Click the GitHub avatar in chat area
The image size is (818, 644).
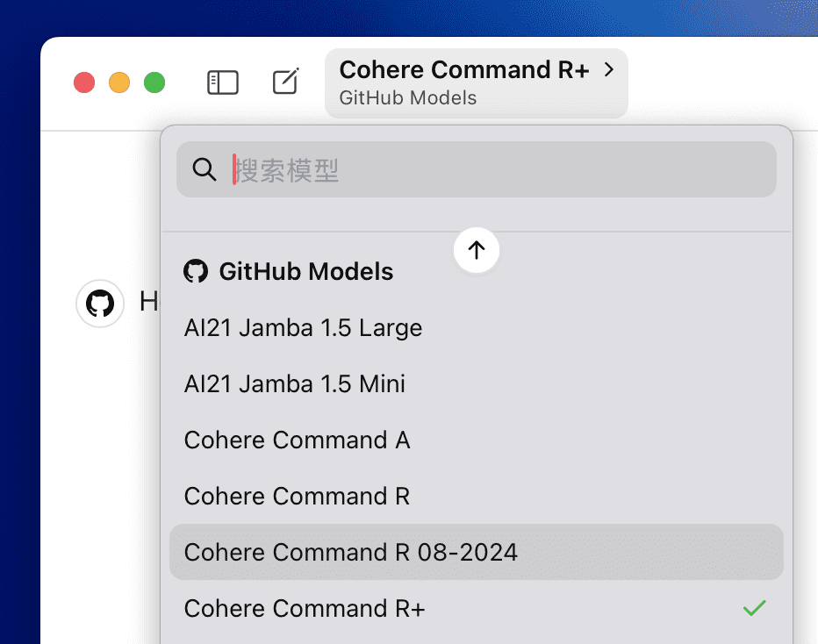coord(100,304)
